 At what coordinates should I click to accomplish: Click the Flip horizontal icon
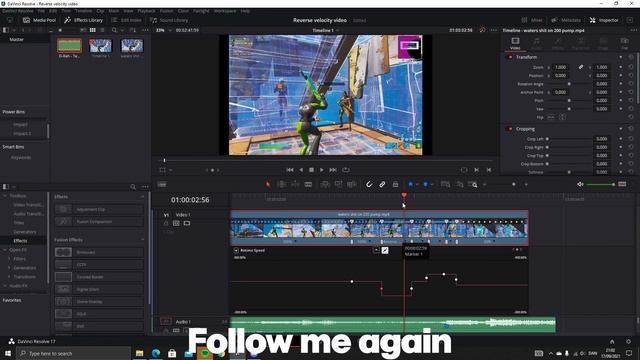click(x=551, y=117)
